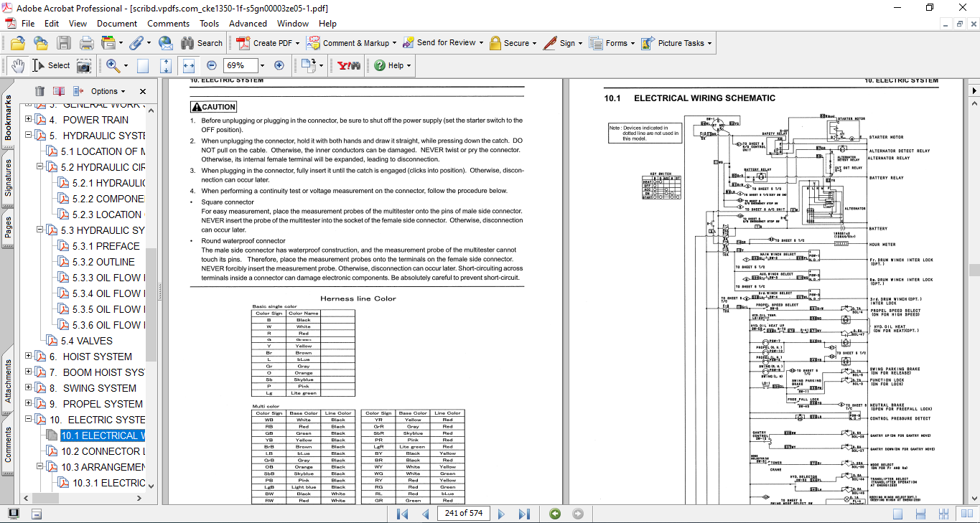Viewport: 980px width, 523px height.
Task: Click the page number input field
Action: point(463,514)
